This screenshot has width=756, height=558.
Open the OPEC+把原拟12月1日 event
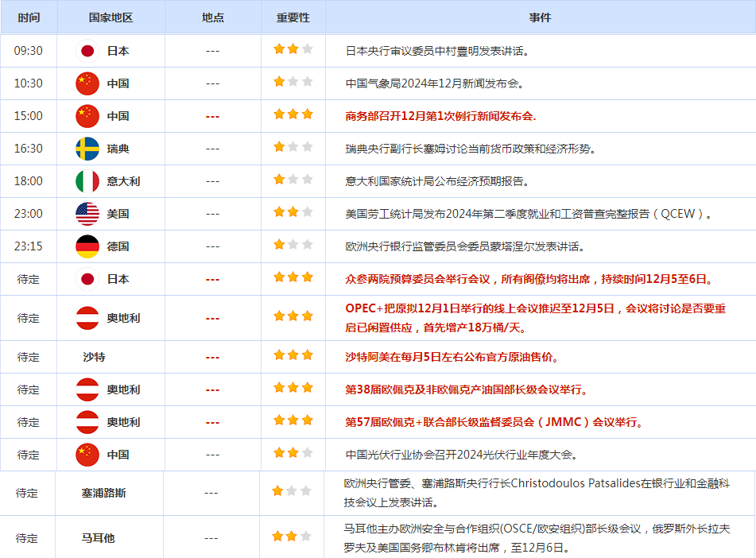coord(536,318)
